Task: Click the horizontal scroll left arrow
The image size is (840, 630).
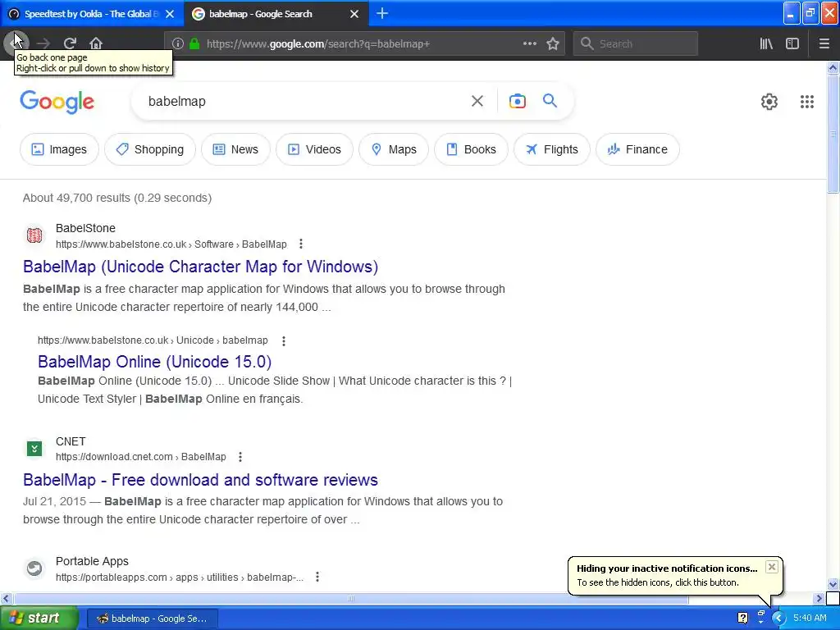Action: (6, 598)
